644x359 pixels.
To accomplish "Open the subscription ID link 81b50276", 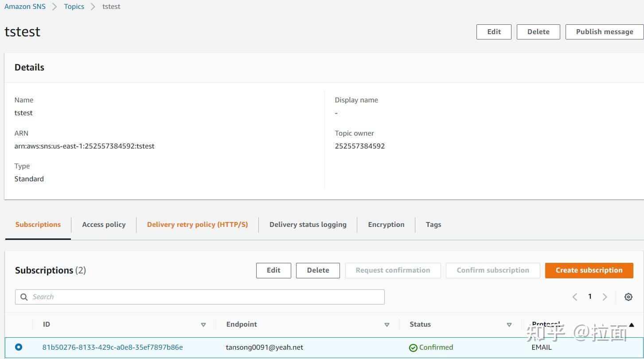I will point(112,347).
